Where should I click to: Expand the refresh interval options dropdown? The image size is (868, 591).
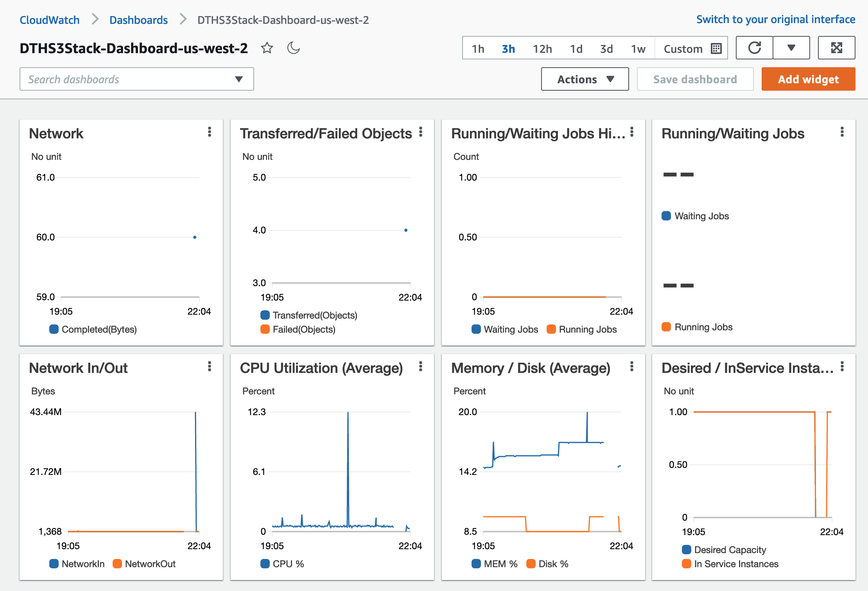point(791,48)
